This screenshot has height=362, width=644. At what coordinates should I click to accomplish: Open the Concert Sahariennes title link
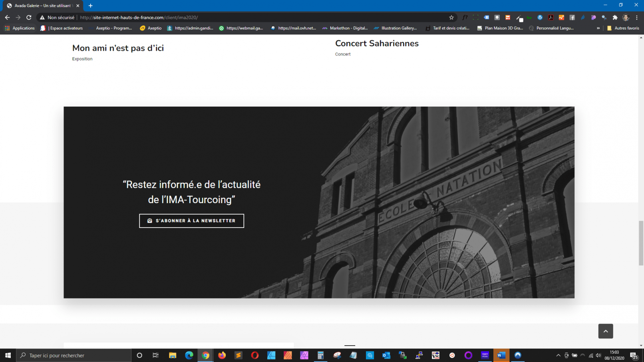tap(376, 44)
